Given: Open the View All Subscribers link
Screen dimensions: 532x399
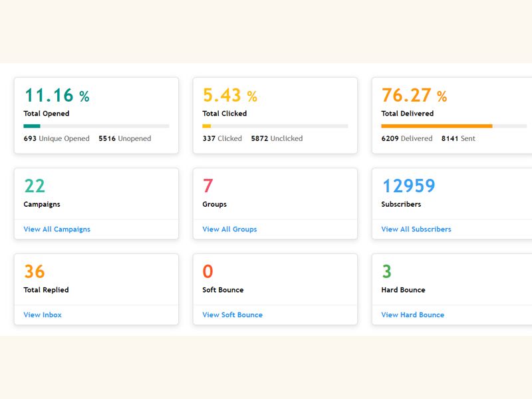Looking at the screenshot, I should (x=416, y=229).
